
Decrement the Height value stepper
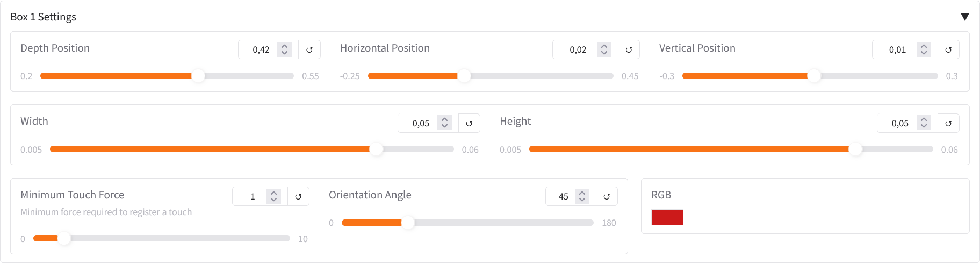924,126
